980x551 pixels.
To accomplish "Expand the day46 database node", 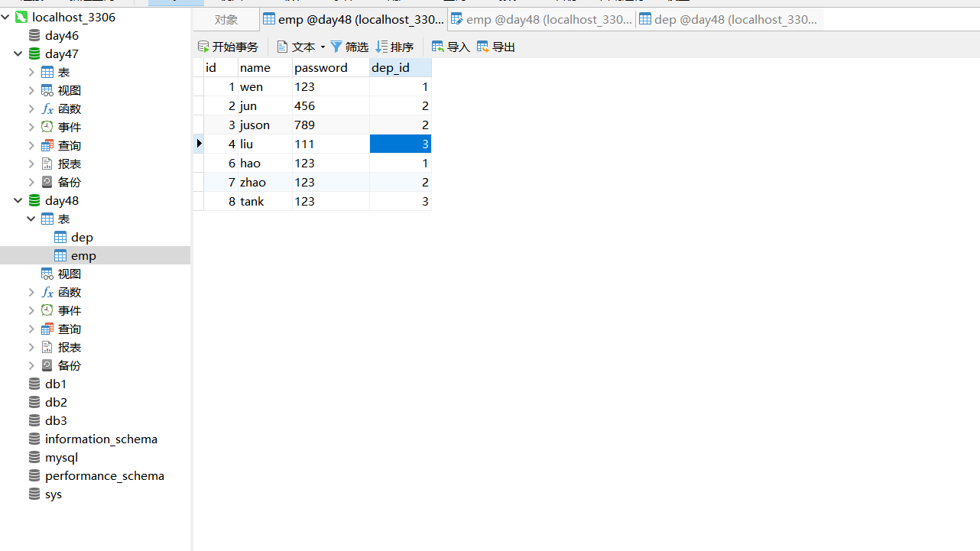I will pos(60,35).
